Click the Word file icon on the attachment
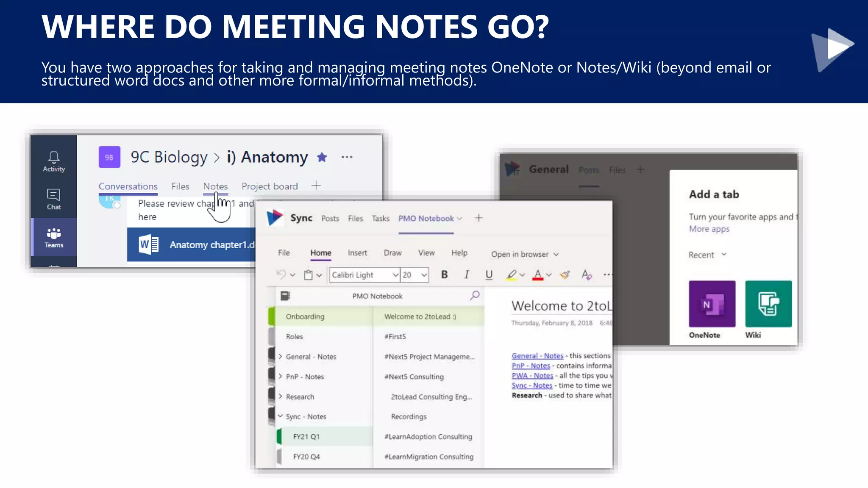Screen dimensions: 868x488 coord(149,245)
